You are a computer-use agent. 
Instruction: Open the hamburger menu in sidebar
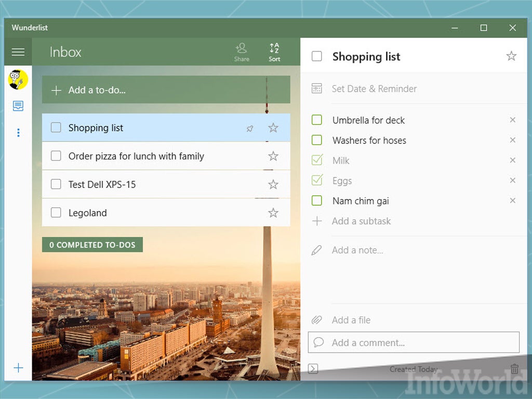tap(18, 52)
